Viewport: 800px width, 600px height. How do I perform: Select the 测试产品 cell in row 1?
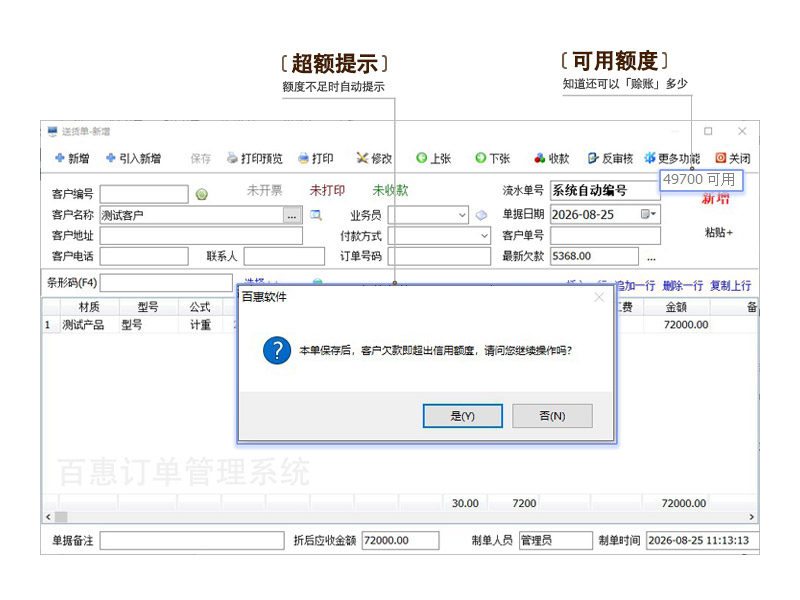[x=89, y=325]
